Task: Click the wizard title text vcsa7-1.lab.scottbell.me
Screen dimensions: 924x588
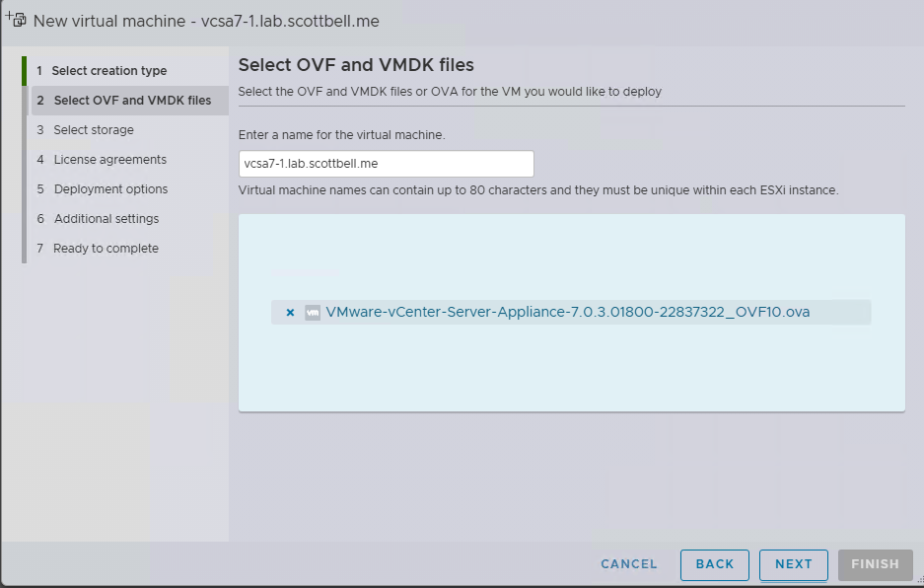Action: 206,21
